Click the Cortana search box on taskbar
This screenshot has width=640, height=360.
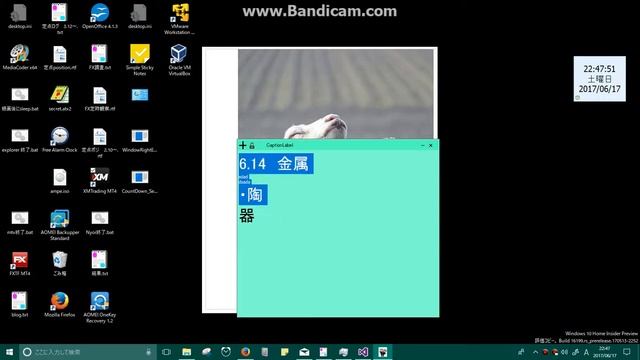pyautogui.click(x=88, y=352)
